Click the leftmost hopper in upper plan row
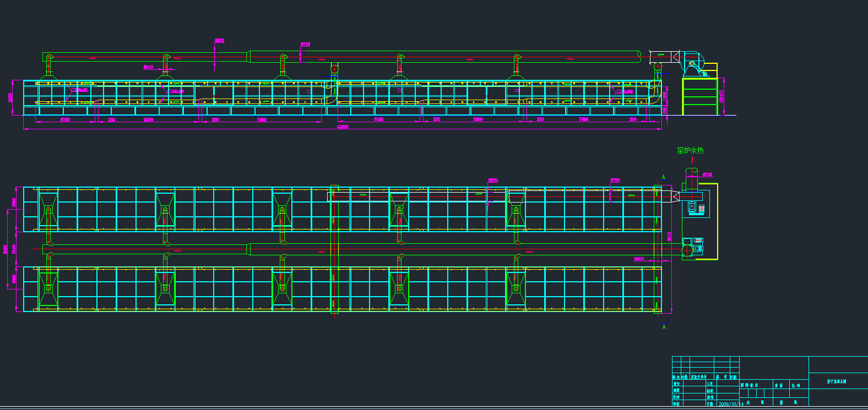Screen dimensions: 868x410 [x=48, y=209]
